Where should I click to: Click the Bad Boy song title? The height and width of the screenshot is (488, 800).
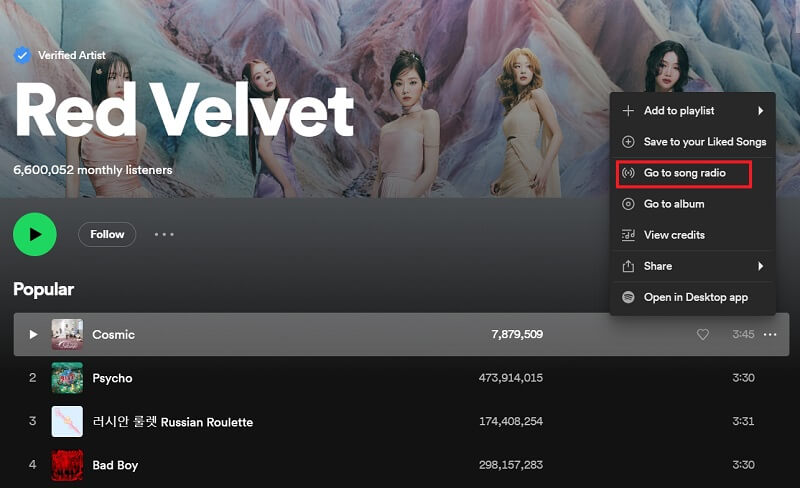click(115, 465)
